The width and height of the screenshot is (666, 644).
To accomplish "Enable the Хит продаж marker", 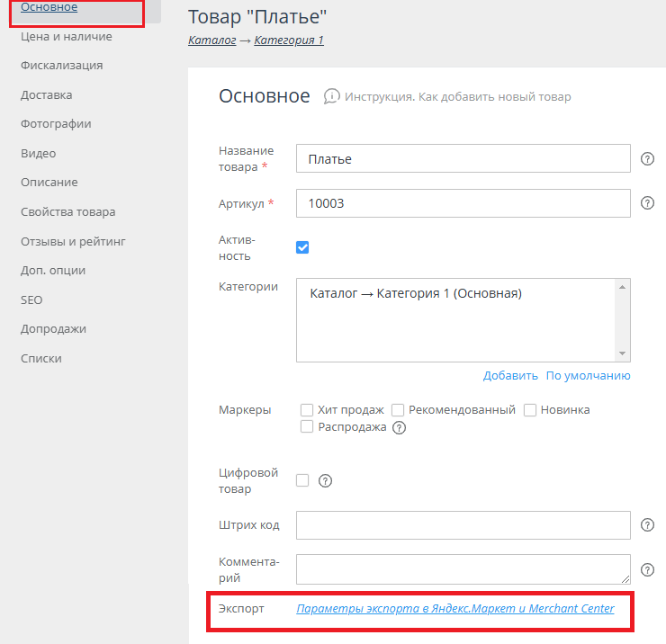I will [308, 410].
